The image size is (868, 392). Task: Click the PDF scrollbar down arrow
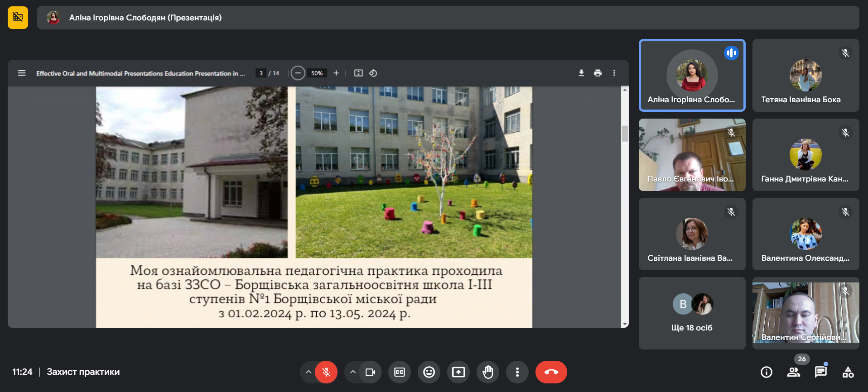625,324
